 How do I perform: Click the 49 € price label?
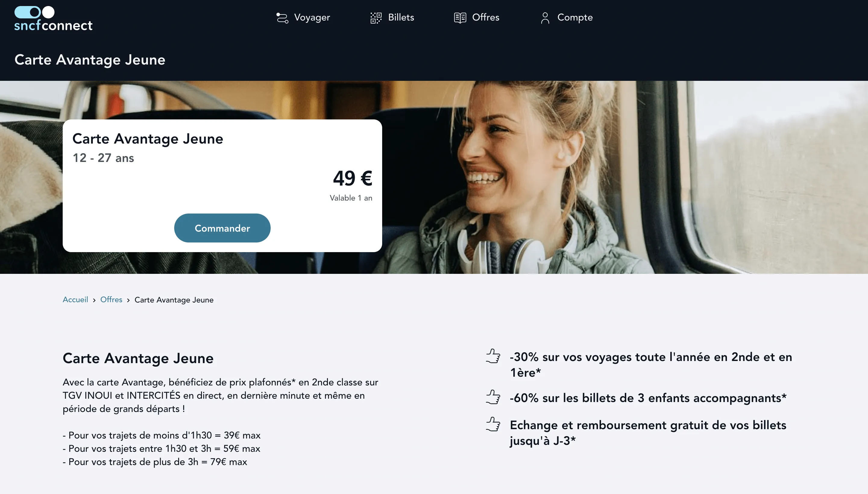[353, 178]
